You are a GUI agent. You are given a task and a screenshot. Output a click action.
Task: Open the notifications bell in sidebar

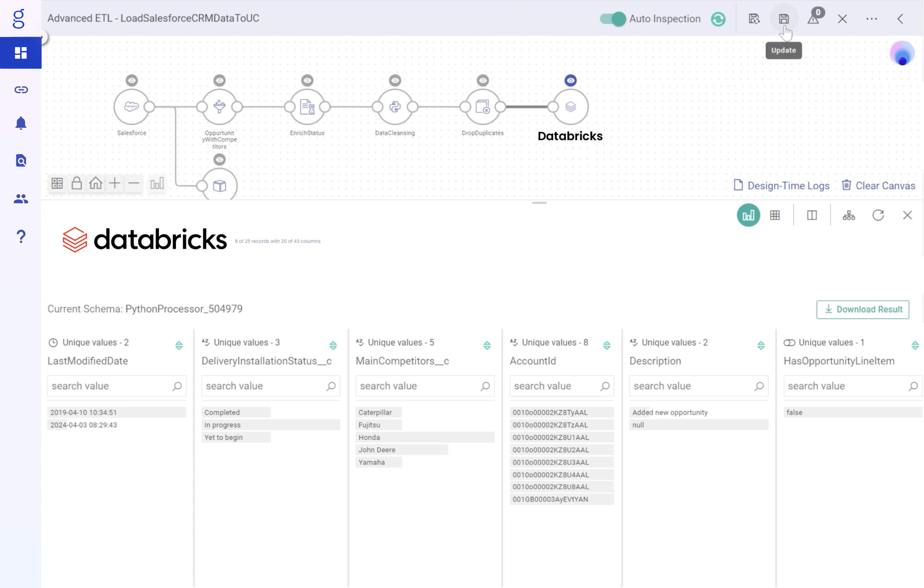(x=21, y=123)
